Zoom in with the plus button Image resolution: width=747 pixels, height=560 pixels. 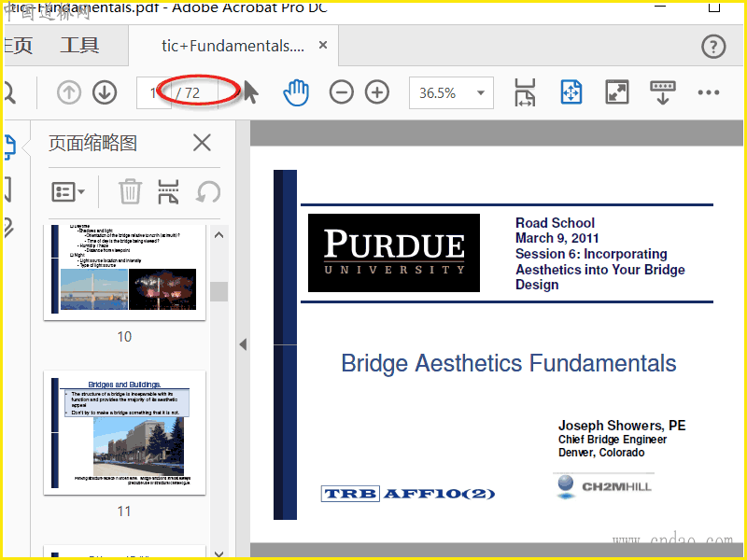[x=377, y=92]
